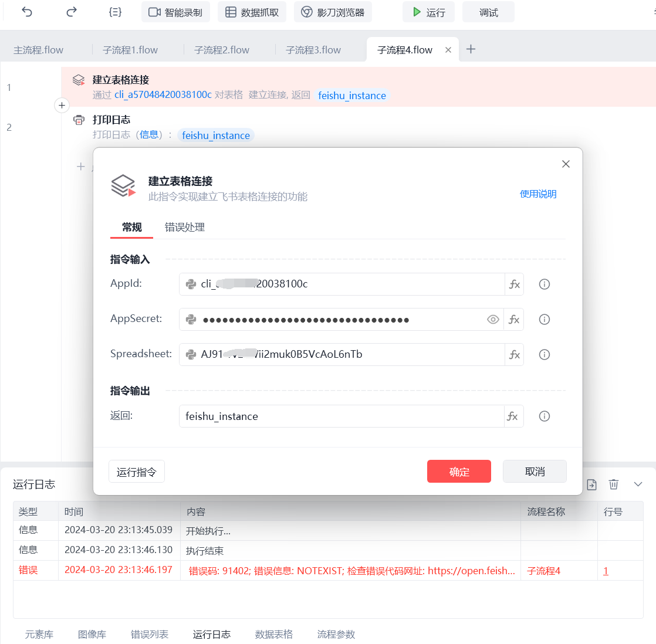This screenshot has height=644, width=656.
Task: Open the variables curly-brace icon
Action: pos(115,12)
